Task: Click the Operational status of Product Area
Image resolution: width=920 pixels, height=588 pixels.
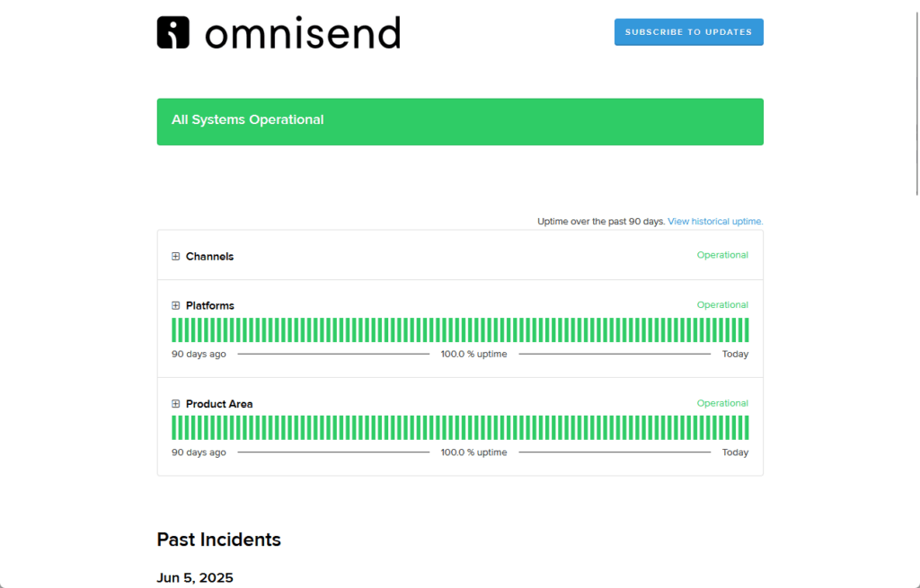Action: 722,403
